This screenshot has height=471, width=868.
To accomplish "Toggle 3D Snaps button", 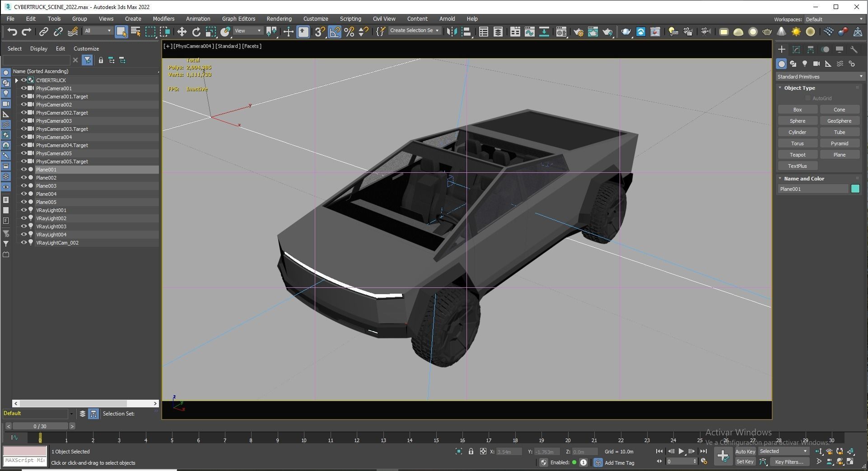I will point(320,32).
